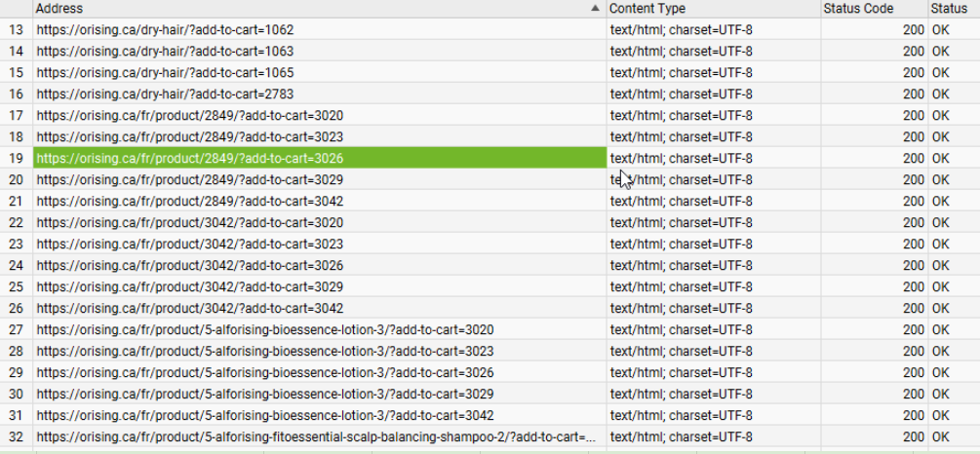Click Status Code 200 in row 21

click(913, 201)
